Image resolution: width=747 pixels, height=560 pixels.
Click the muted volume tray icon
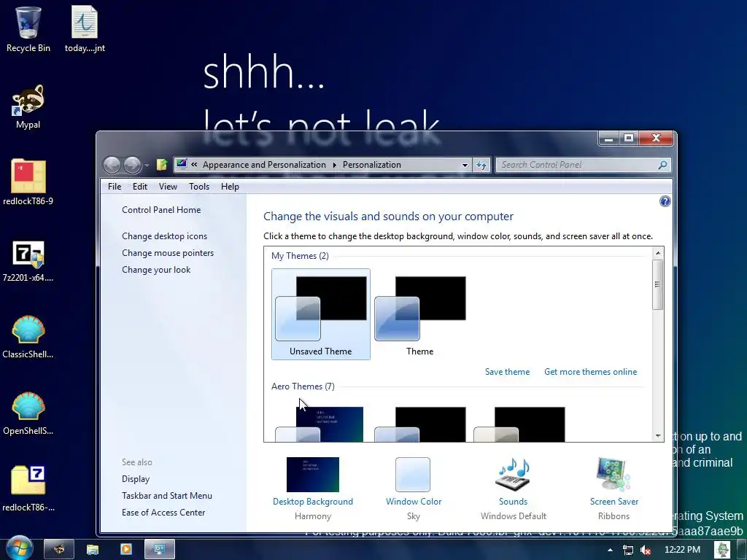646,550
